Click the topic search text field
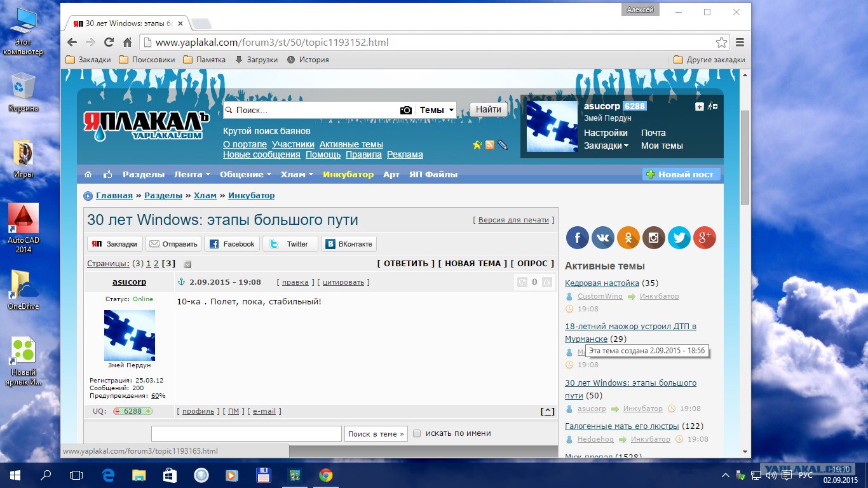This screenshot has height=488, width=868. [247, 433]
